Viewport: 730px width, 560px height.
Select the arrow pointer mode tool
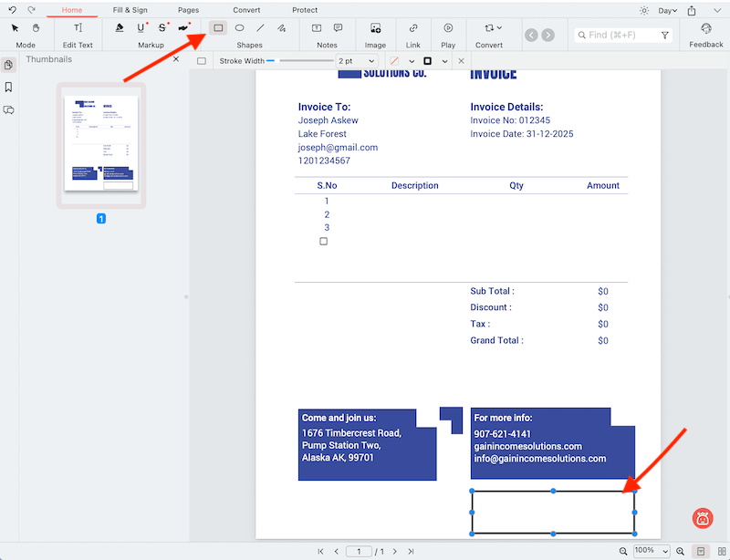(x=15, y=28)
